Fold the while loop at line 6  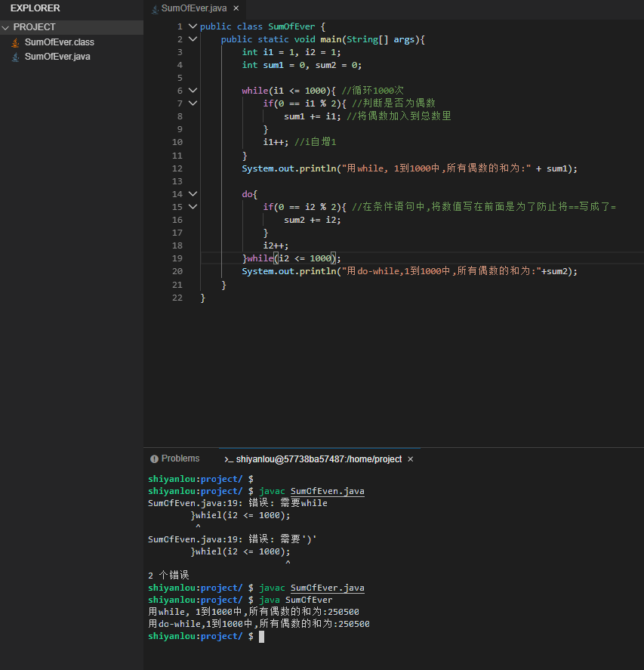click(193, 91)
